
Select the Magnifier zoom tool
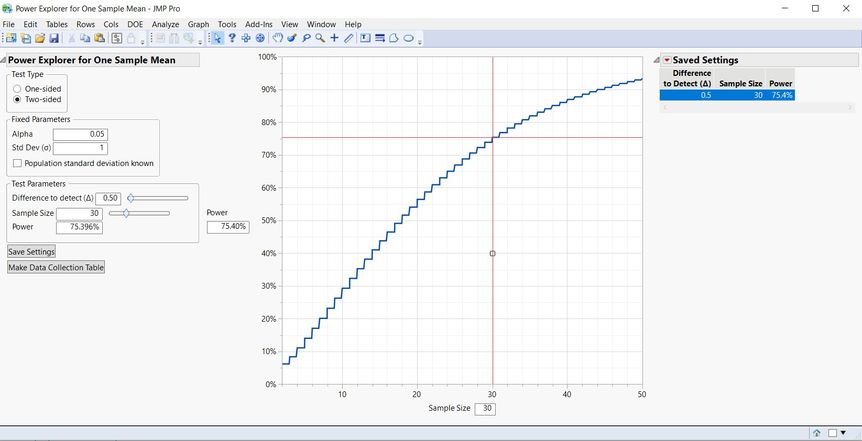point(320,38)
